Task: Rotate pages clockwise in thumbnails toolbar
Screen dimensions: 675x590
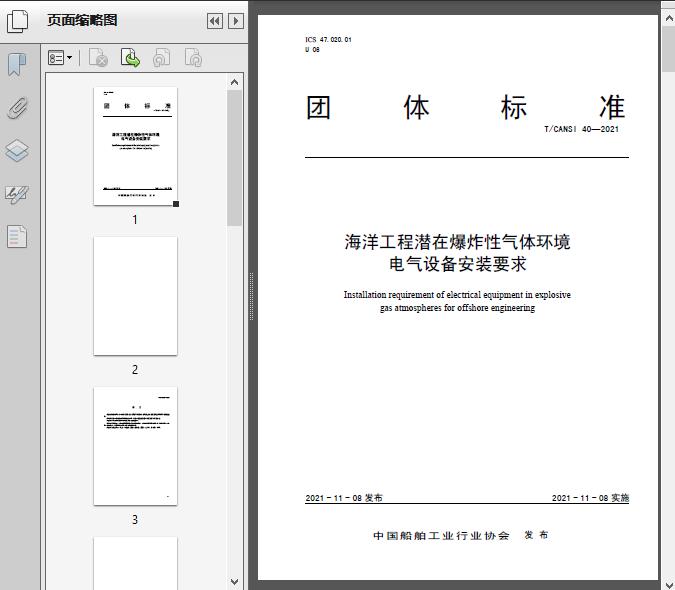Action: click(x=193, y=59)
